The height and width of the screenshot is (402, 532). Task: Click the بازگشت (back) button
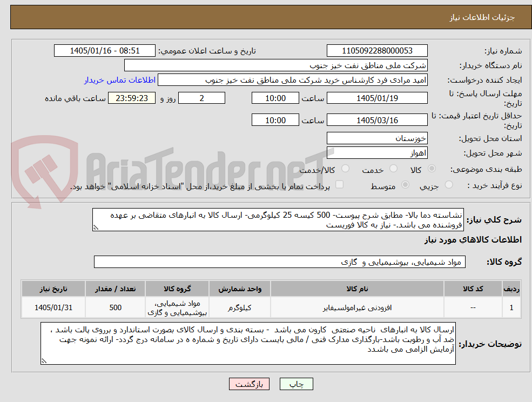[x=249, y=384]
